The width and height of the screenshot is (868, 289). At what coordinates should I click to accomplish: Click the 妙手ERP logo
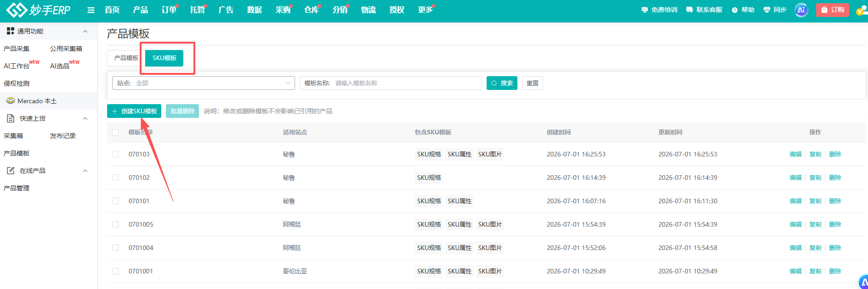(39, 10)
